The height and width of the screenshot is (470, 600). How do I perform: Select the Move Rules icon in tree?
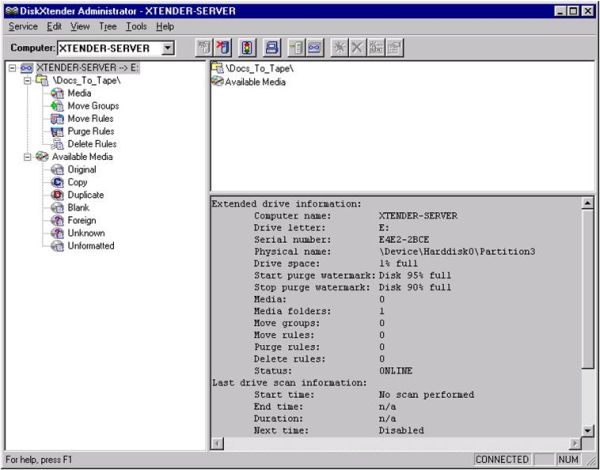tap(57, 118)
